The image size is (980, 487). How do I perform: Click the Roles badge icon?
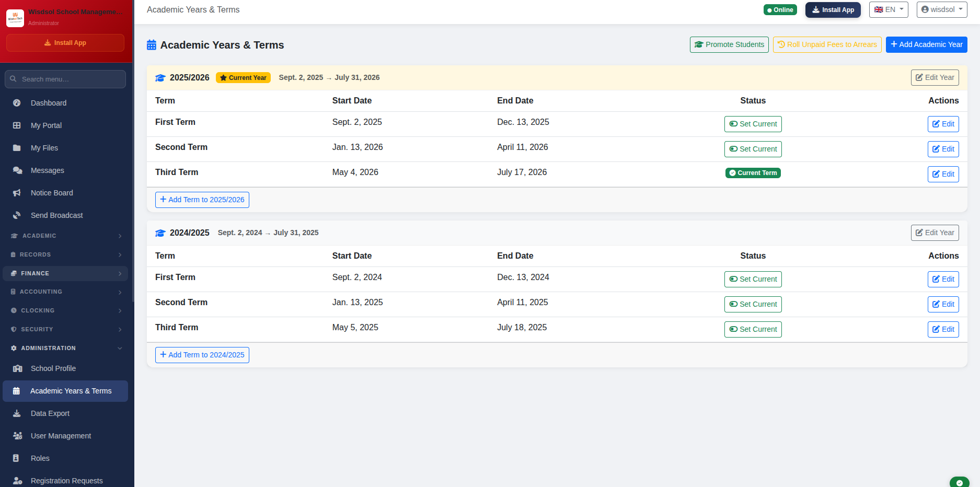pyautogui.click(x=16, y=458)
